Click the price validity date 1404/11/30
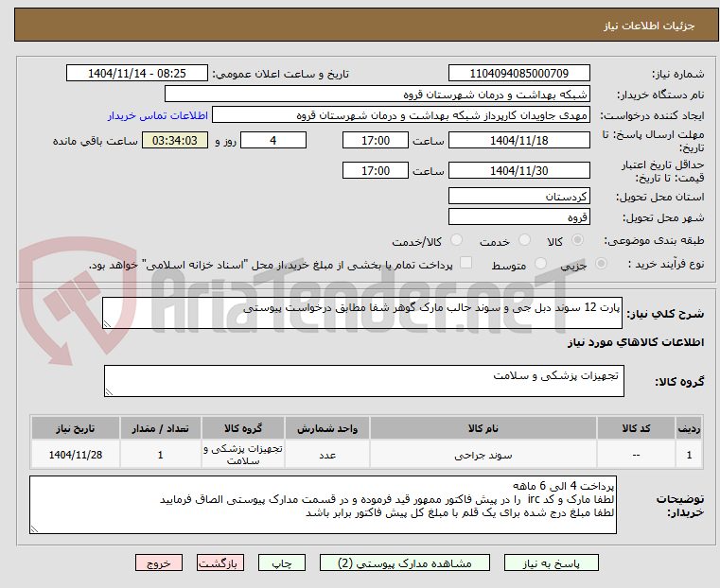The image size is (720, 588). [518, 170]
